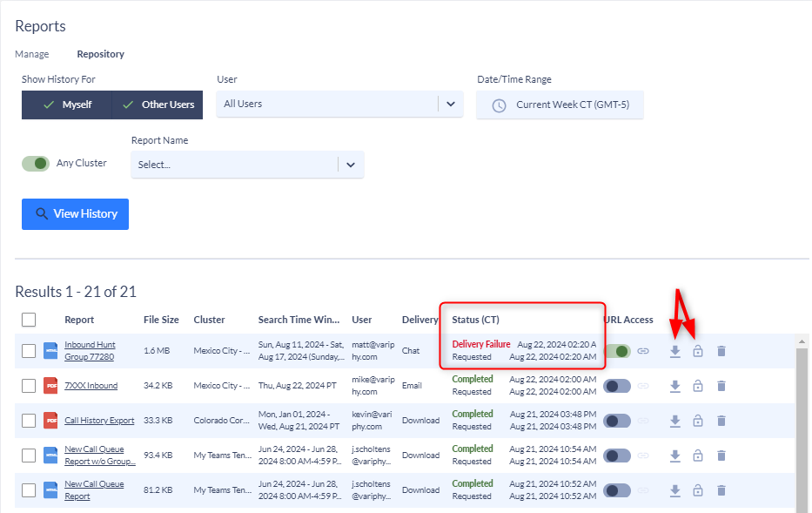This screenshot has width=812, height=513.
Task: Download New Call Queue Report w/o Group
Action: [x=674, y=456]
